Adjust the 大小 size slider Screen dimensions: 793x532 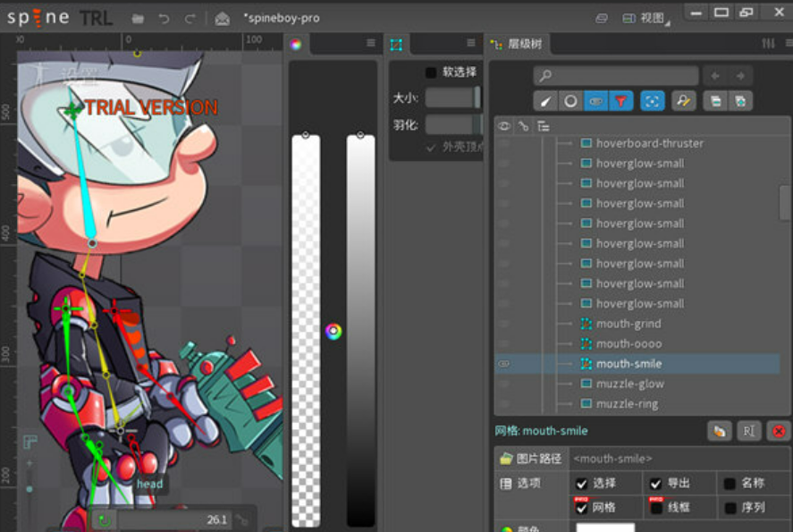[452, 97]
